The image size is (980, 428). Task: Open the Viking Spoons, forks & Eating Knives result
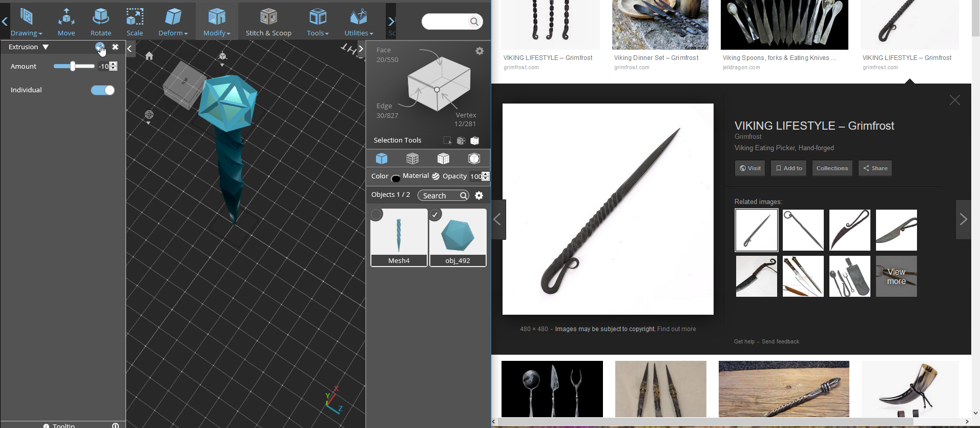click(779, 58)
